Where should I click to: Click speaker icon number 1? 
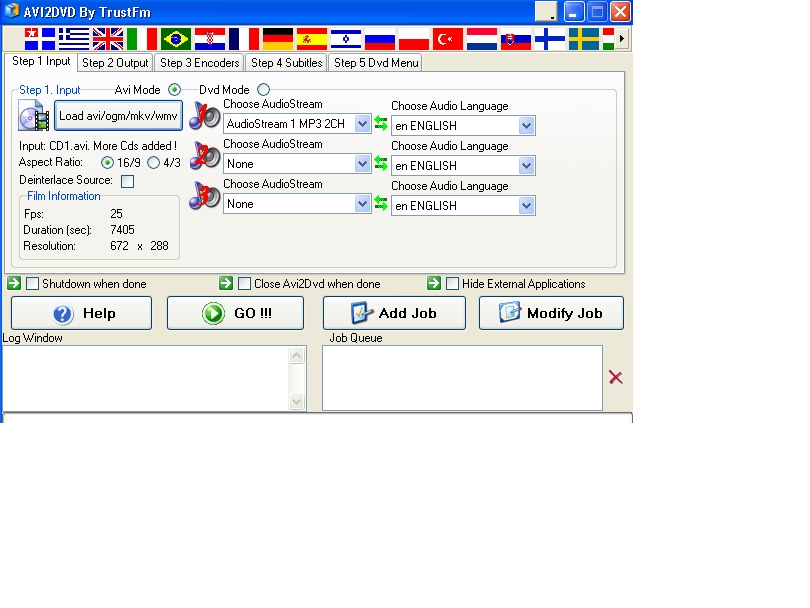(x=204, y=116)
